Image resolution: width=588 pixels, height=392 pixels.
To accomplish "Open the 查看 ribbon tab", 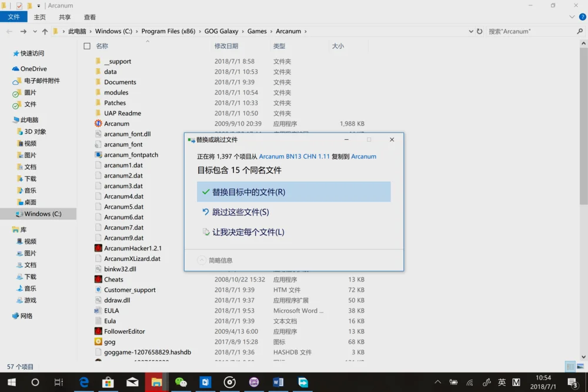I will click(89, 17).
